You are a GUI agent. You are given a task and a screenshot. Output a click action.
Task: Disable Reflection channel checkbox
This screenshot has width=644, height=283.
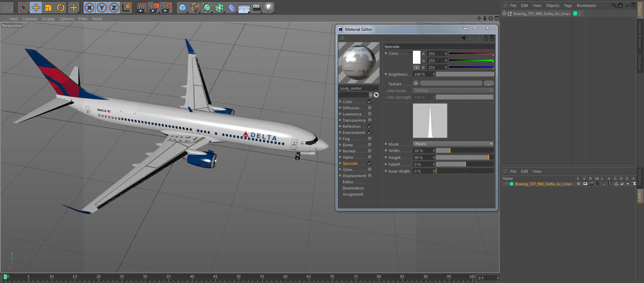coord(370,126)
